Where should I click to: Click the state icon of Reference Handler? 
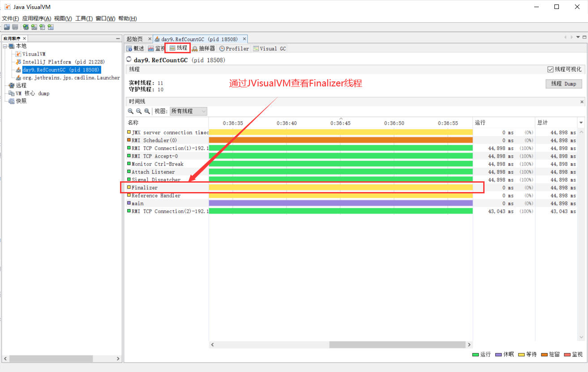click(129, 196)
